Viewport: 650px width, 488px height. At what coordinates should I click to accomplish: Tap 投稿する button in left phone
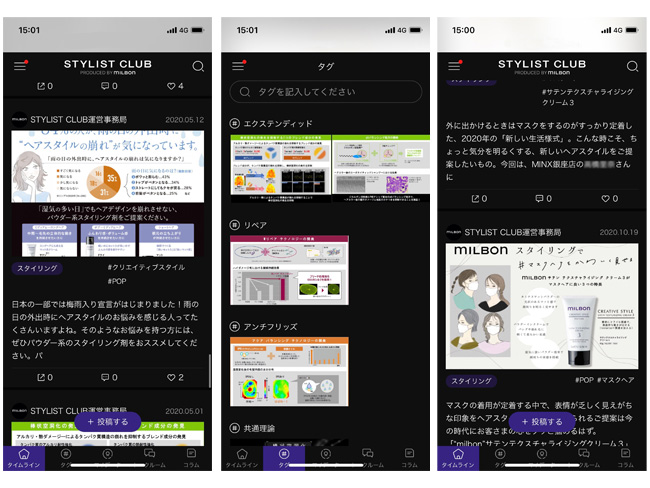tap(108, 422)
